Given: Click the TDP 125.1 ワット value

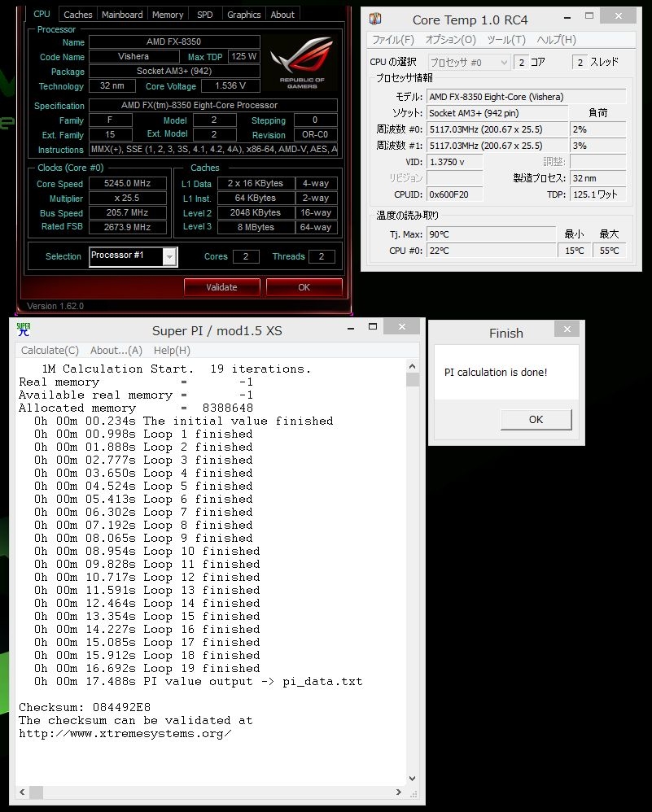Looking at the screenshot, I should coord(598,194).
